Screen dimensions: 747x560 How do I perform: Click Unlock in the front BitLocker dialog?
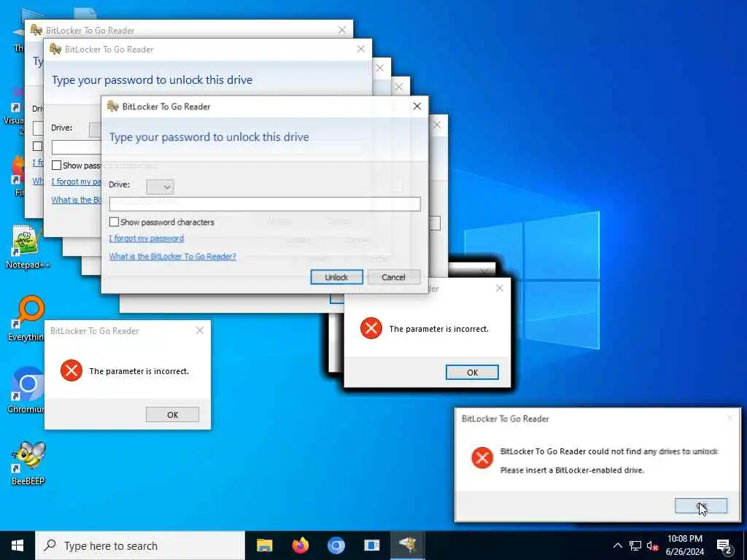tap(336, 277)
